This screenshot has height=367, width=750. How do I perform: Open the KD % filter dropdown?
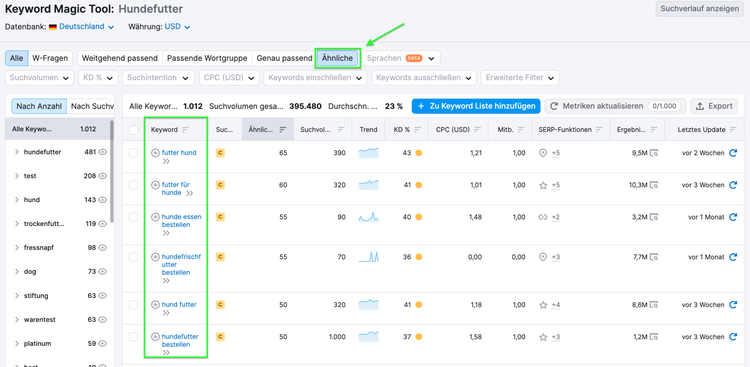98,78
